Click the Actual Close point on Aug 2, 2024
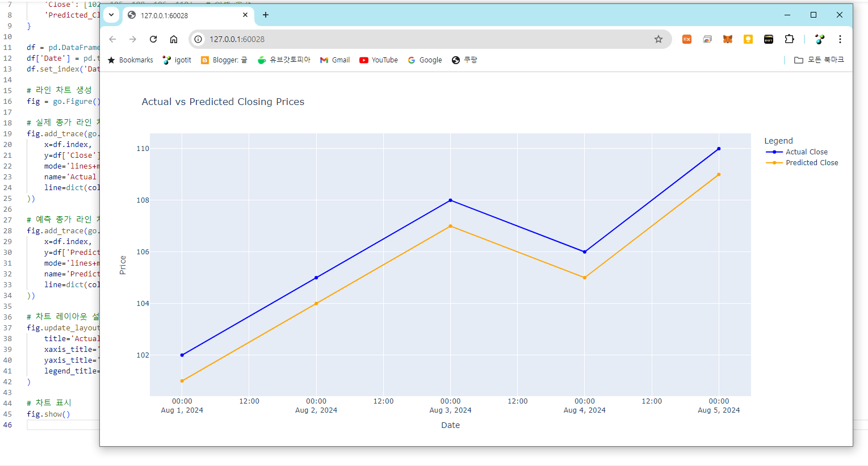 click(316, 278)
